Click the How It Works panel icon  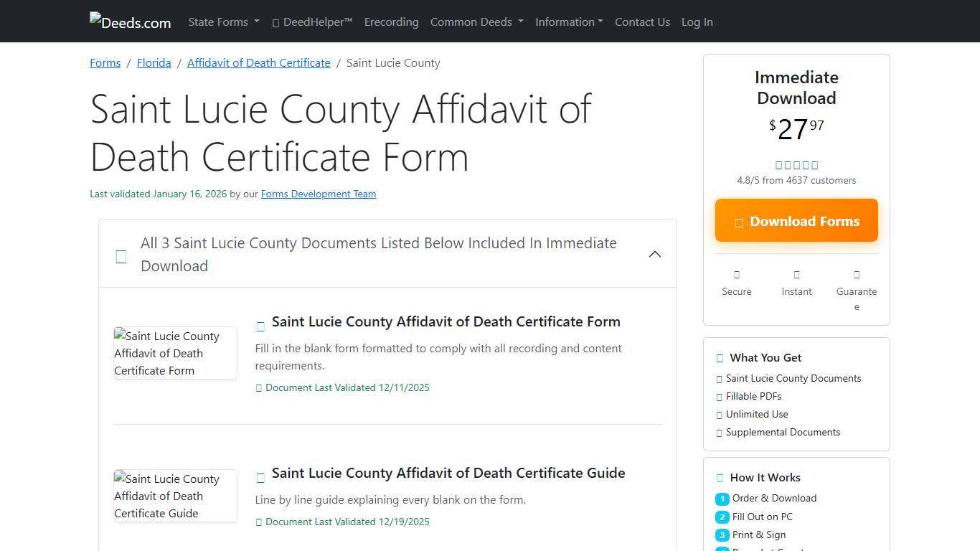719,477
